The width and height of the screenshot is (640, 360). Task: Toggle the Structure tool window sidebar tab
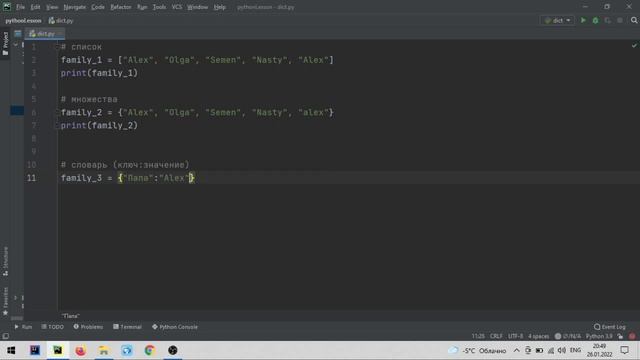[x=5, y=261]
